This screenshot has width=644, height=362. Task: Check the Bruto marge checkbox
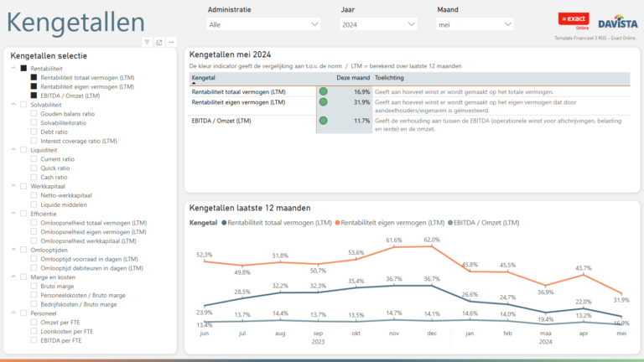coord(34,286)
